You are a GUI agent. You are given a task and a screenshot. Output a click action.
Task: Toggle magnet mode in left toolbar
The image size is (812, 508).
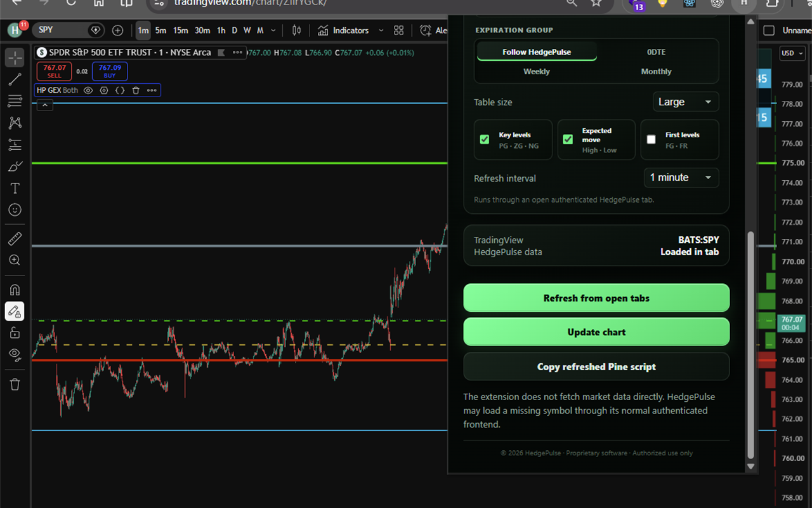(x=15, y=290)
